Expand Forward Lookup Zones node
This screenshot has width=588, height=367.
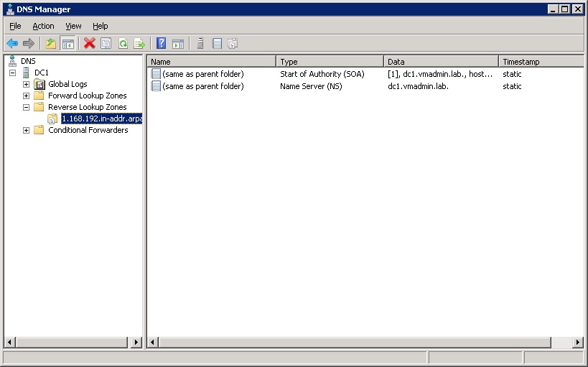coord(26,96)
